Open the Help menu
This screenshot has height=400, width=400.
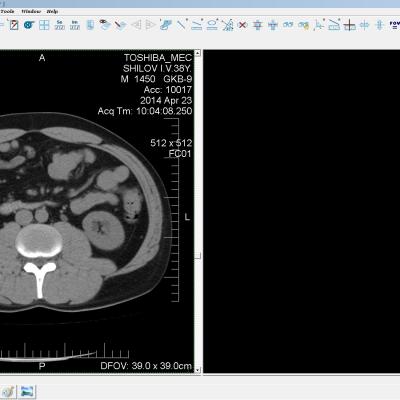click(52, 11)
